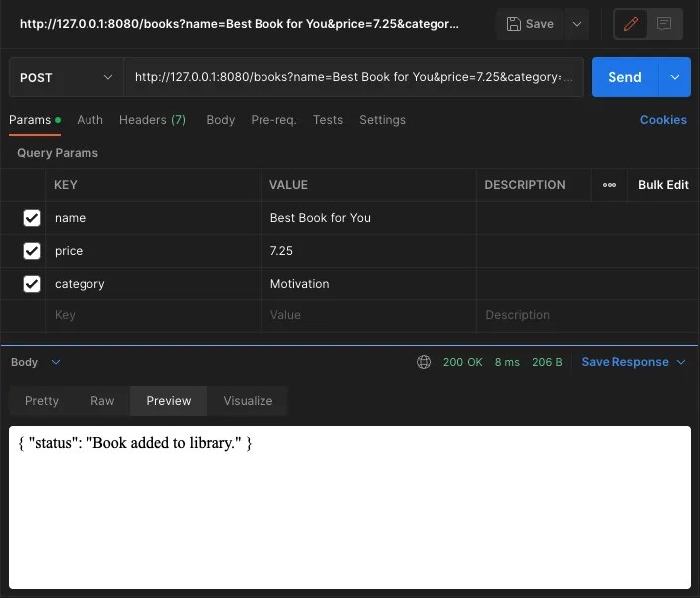The height and width of the screenshot is (598, 700).
Task: Click the empty Description input cell
Action: [x=587, y=315]
